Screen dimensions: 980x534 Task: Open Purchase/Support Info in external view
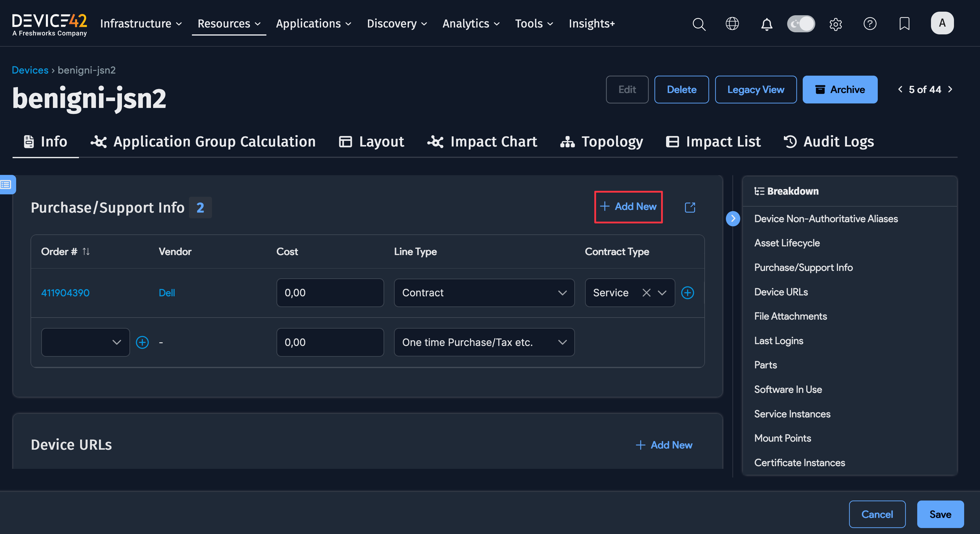(690, 207)
